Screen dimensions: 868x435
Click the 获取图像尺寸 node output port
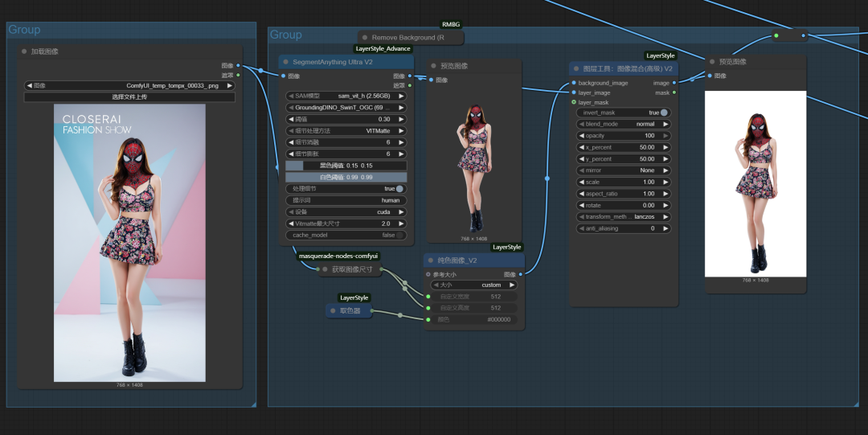382,269
